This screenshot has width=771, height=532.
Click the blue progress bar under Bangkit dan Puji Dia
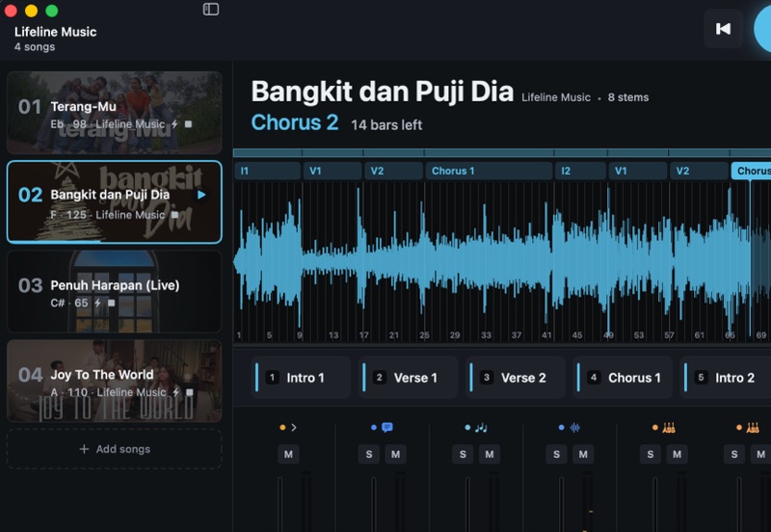54,241
